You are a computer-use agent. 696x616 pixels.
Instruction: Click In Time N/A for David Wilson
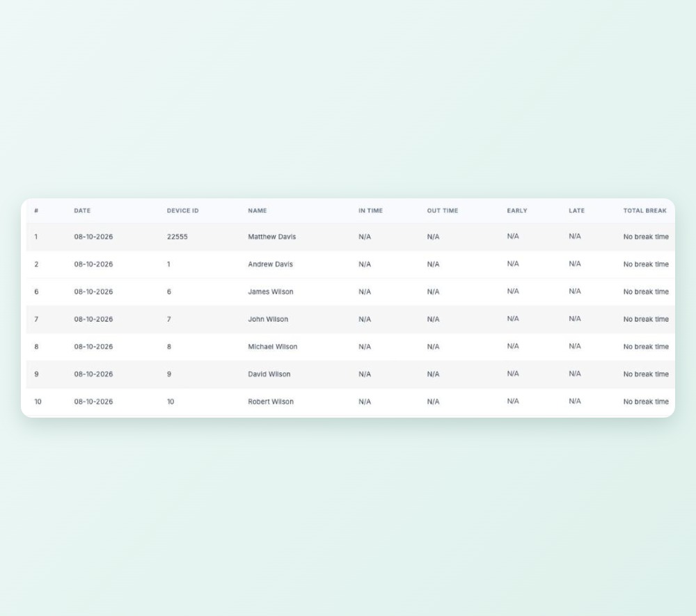pos(365,374)
